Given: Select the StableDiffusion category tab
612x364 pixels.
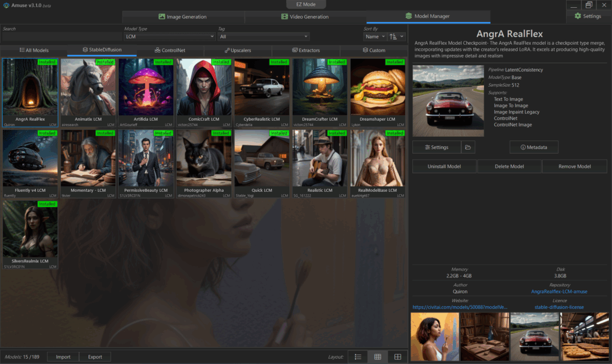Looking at the screenshot, I should click(102, 50).
